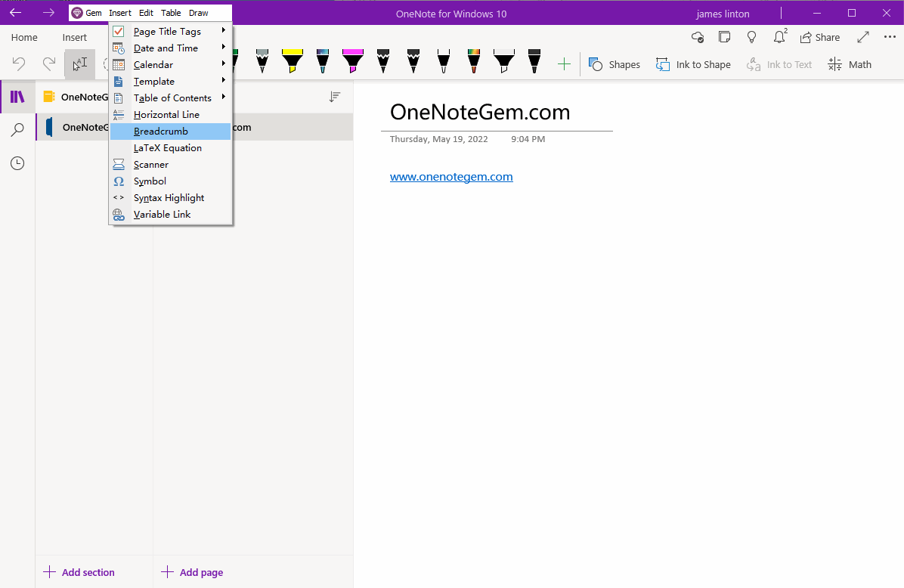
Task: Open recent notes clock icon
Action: click(18, 163)
